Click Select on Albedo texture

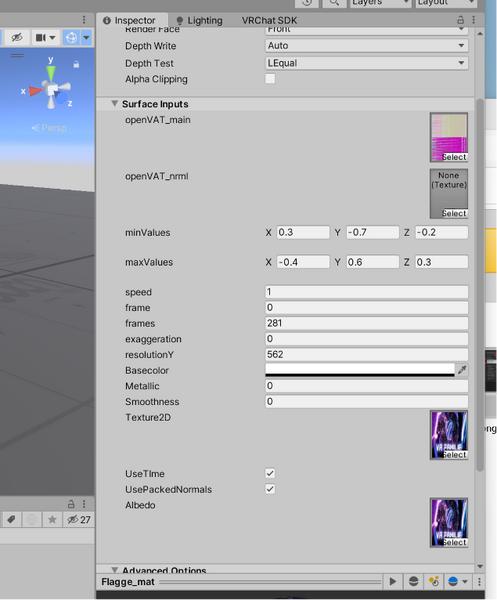click(454, 543)
